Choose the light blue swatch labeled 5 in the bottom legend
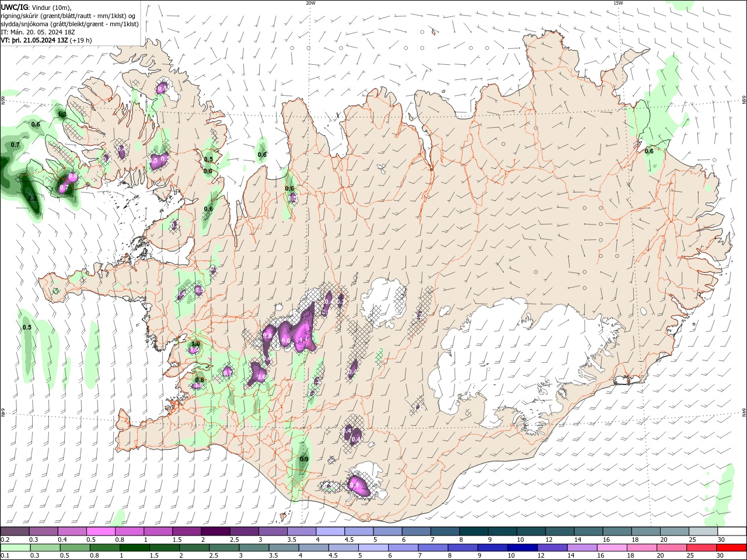Image resolution: width=747 pixels, height=560 pixels. click(x=373, y=548)
